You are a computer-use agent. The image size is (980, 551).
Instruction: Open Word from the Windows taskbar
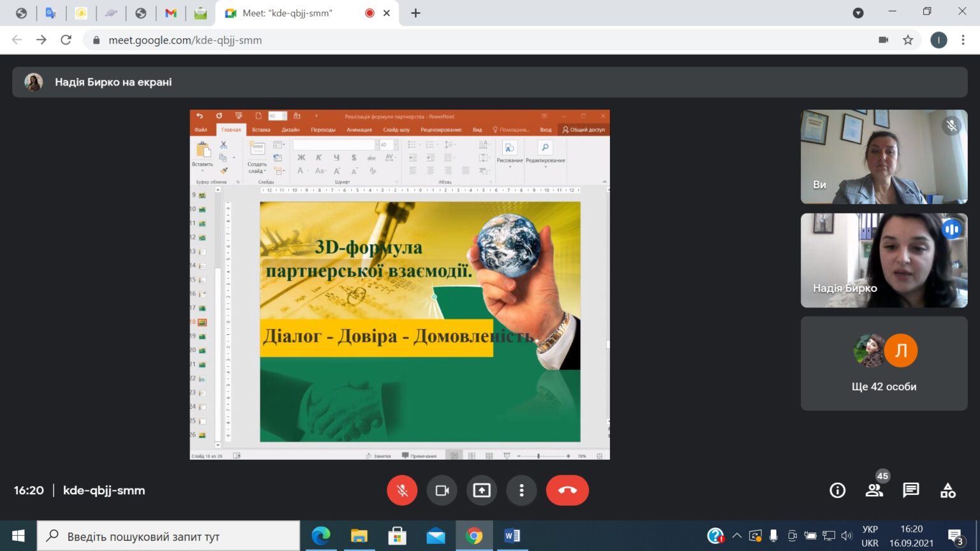coord(512,536)
